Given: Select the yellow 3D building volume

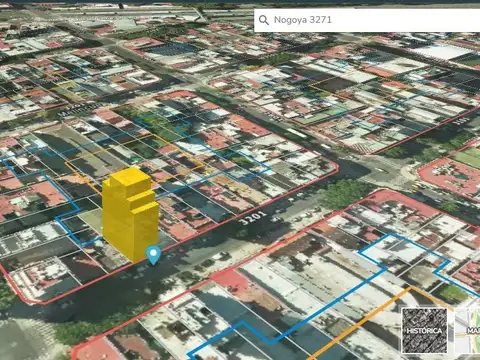Looking at the screenshot, I should [x=130, y=214].
